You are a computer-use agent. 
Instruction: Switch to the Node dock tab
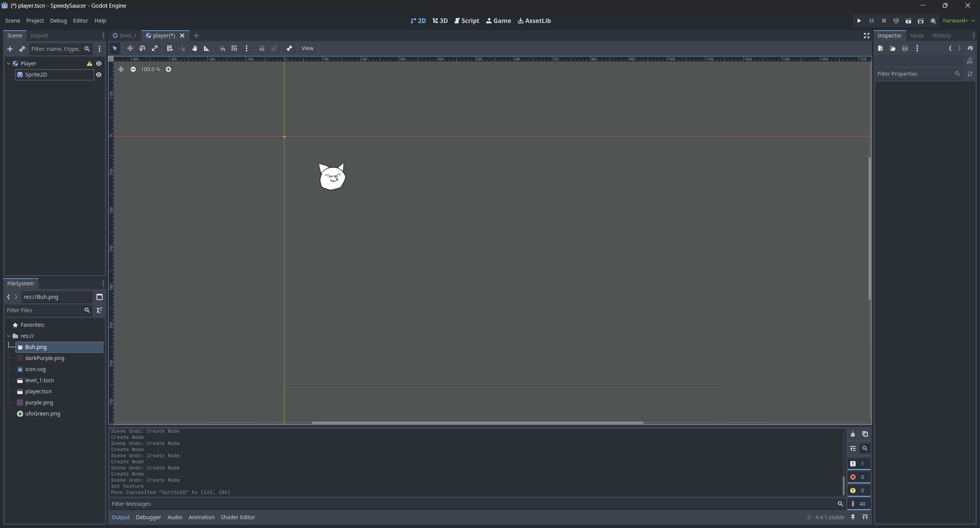[917, 36]
